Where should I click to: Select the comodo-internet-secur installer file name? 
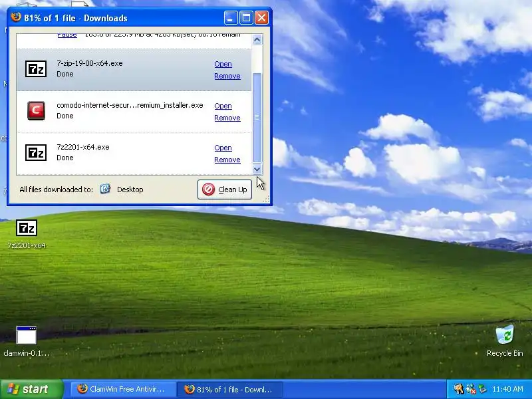(x=130, y=105)
